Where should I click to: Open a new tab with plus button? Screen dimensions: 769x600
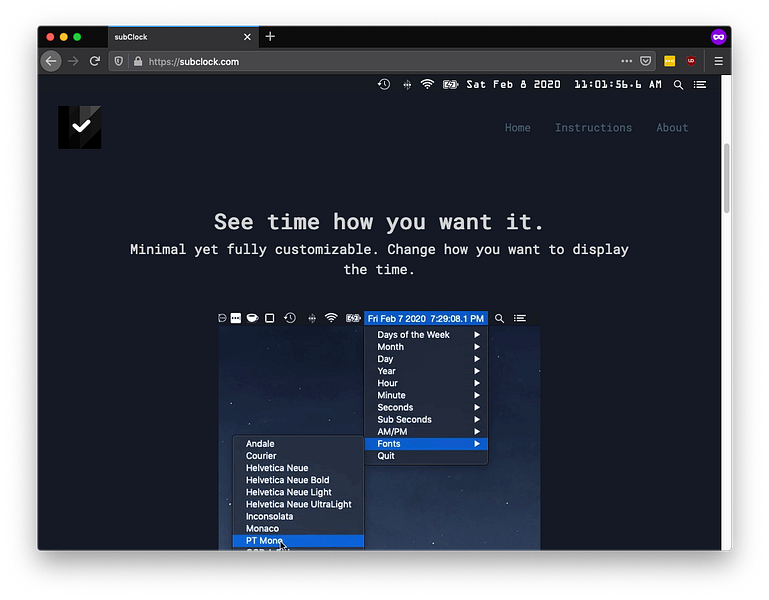point(270,37)
